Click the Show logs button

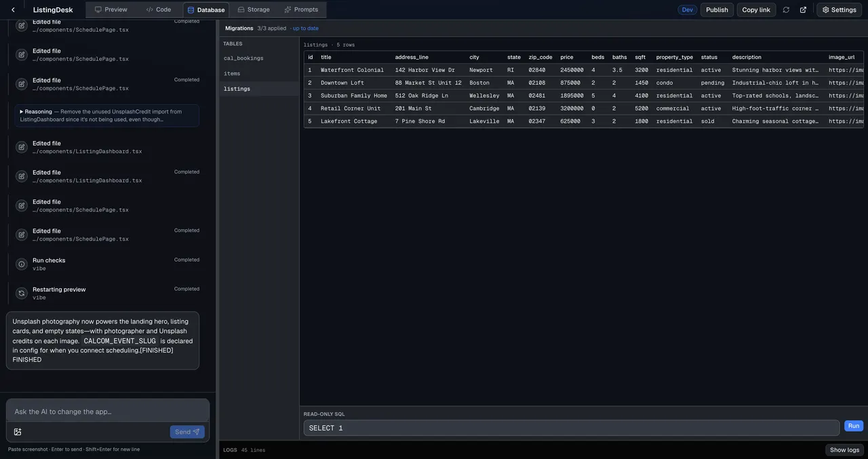click(844, 450)
